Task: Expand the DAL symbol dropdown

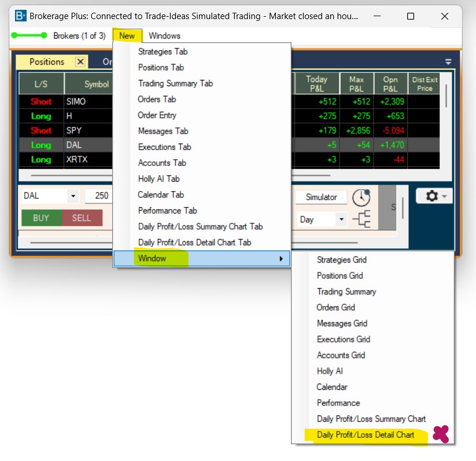Action: point(73,196)
